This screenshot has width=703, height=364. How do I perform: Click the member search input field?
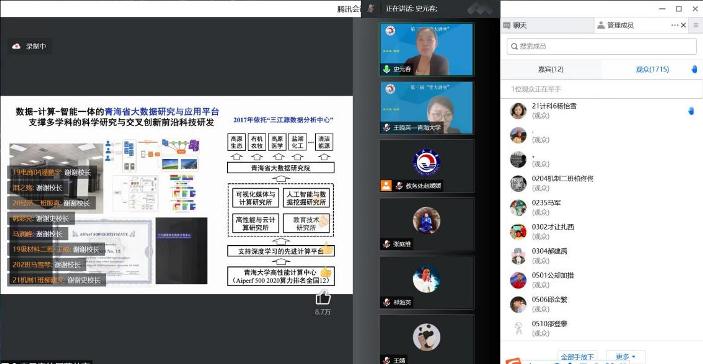click(602, 46)
